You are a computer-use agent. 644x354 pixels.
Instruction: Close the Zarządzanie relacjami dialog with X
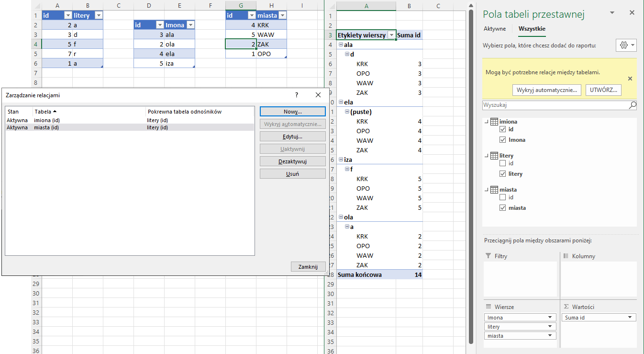point(318,95)
